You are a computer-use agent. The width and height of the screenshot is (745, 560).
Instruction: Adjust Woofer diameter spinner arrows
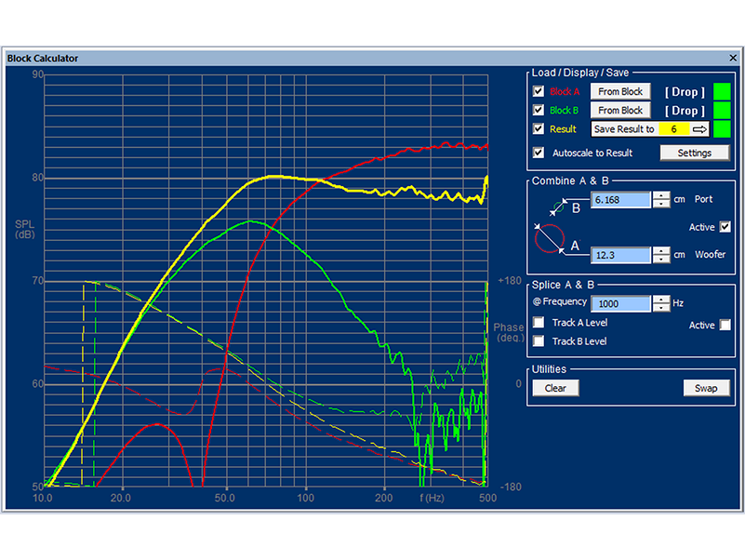pos(661,255)
